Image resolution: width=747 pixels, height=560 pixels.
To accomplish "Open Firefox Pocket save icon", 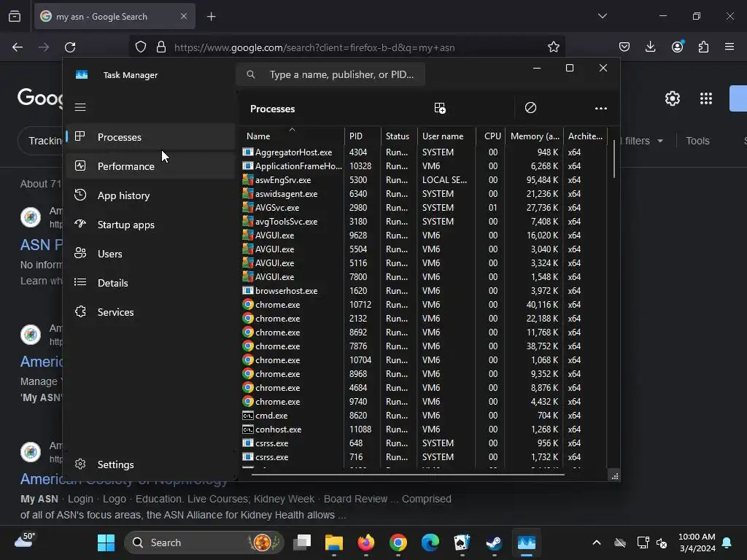I will tap(624, 47).
